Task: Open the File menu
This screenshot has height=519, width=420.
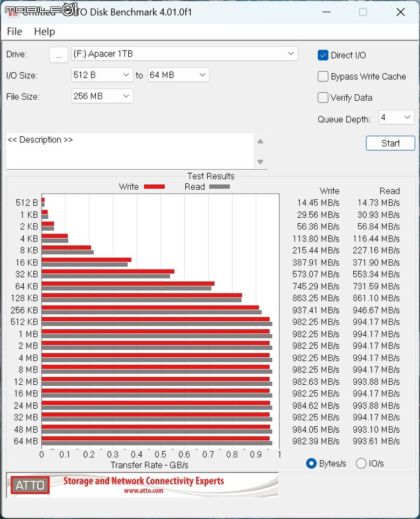Action: coord(15,31)
